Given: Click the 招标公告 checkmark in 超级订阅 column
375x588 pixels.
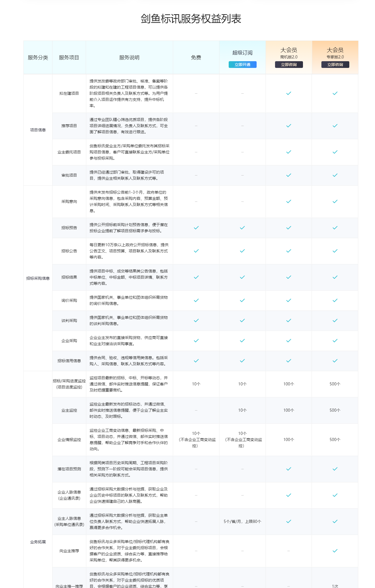Looking at the screenshot, I should [242, 251].
